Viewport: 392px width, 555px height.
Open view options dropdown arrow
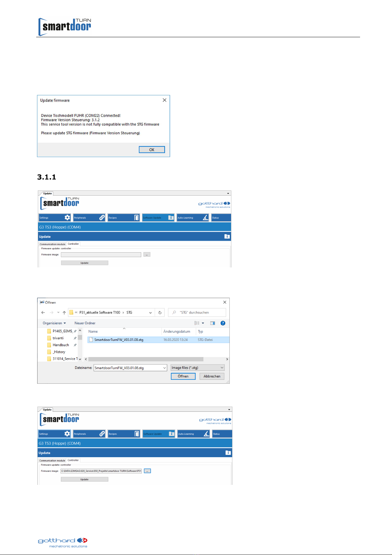[x=203, y=323]
